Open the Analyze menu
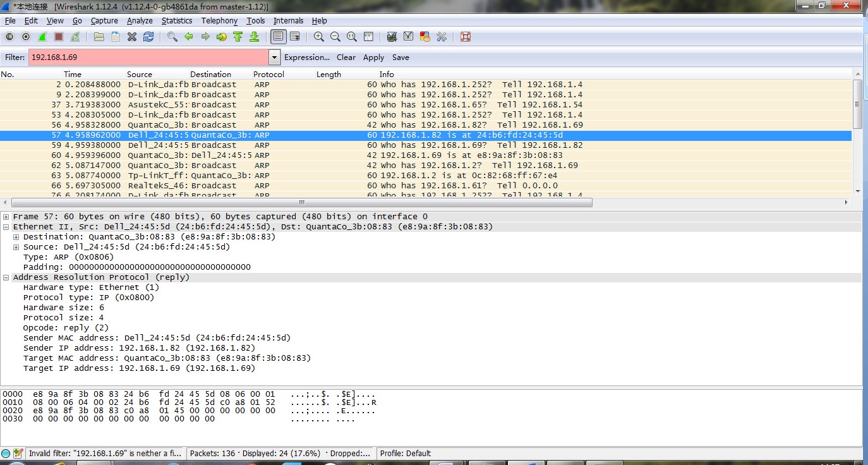This screenshot has height=465, width=868. [140, 21]
